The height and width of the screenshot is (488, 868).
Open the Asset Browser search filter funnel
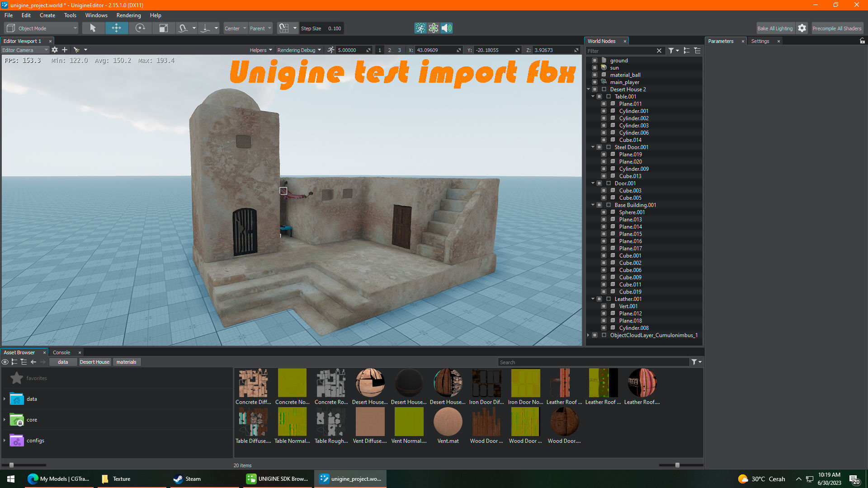pyautogui.click(x=694, y=362)
